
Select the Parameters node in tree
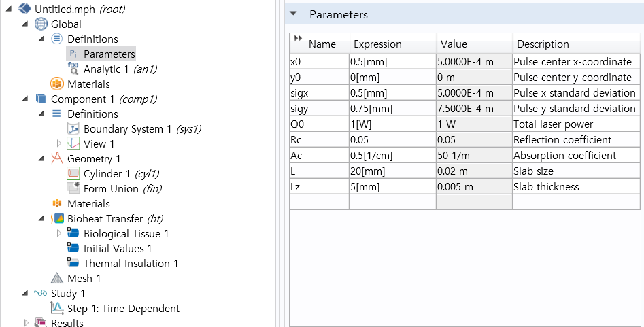(109, 54)
